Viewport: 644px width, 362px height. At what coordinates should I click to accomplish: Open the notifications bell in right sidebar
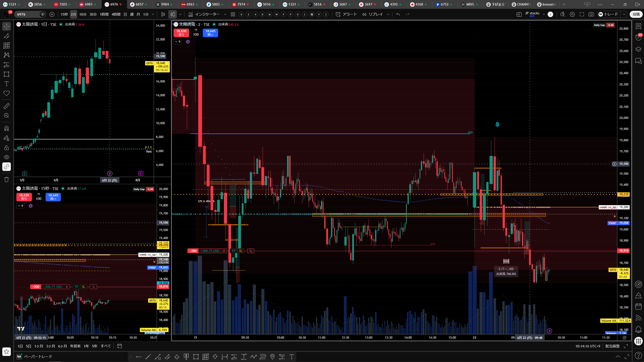tap(638, 329)
